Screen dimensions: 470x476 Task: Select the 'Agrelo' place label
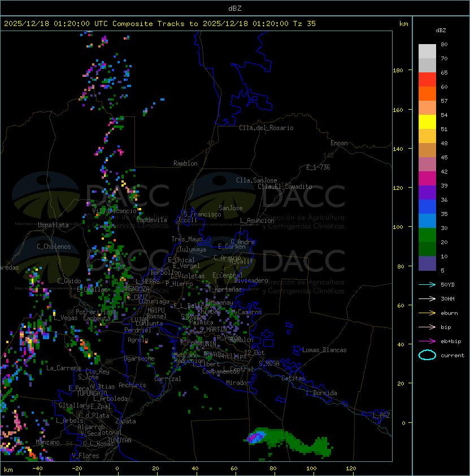point(138,340)
